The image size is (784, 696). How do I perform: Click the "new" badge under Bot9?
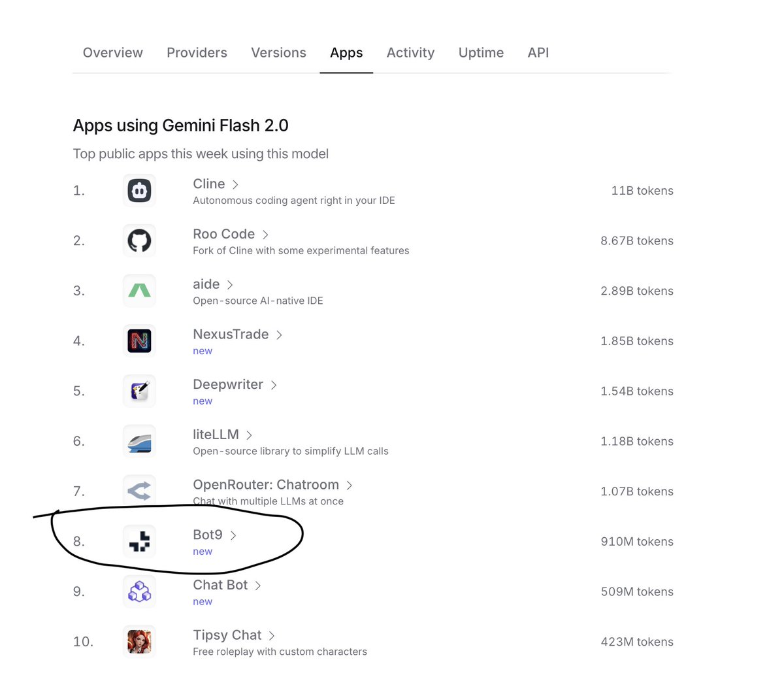pos(203,552)
